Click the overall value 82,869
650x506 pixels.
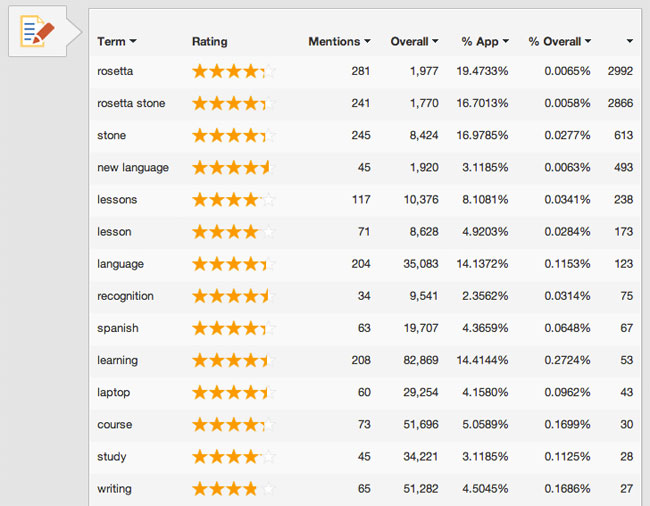(x=421, y=360)
